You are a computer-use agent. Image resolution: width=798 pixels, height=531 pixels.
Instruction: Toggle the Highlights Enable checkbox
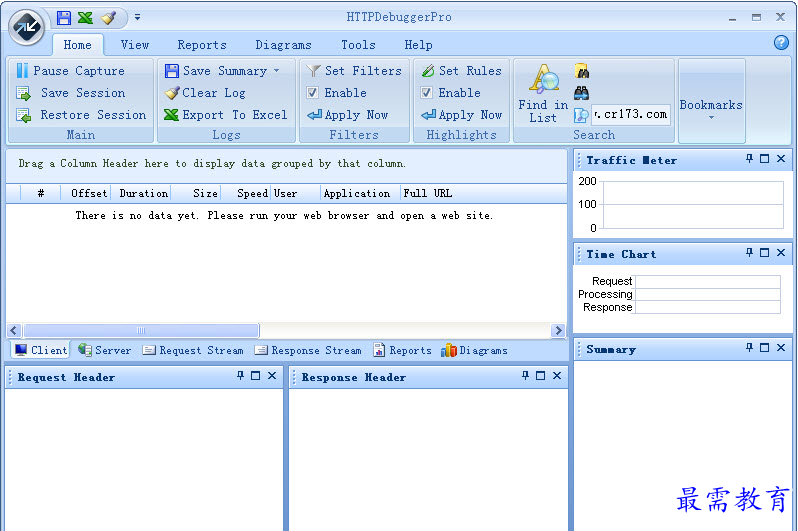point(426,93)
